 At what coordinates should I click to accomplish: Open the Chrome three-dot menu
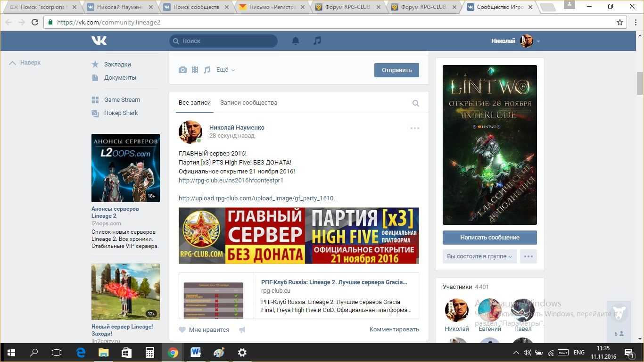point(635,22)
